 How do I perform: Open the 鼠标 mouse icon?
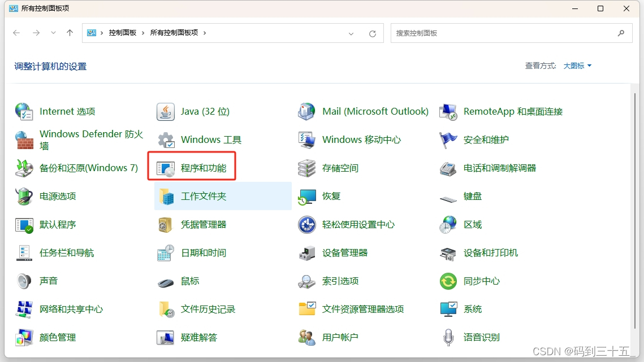166,283
